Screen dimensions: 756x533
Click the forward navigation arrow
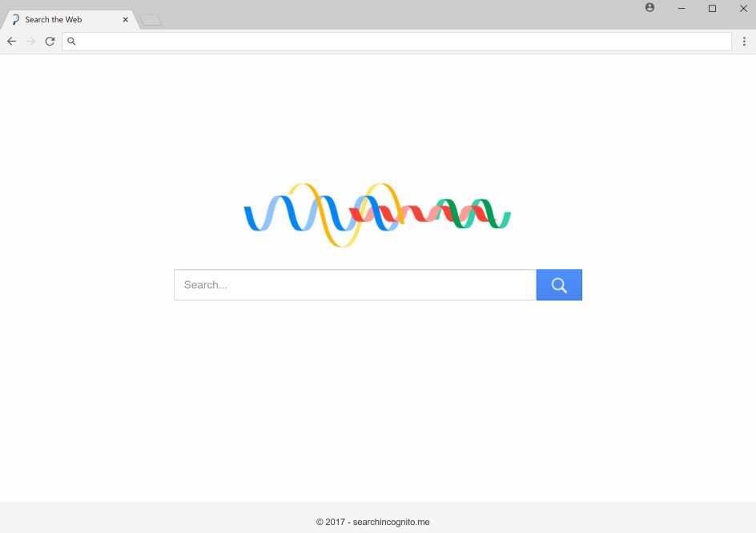point(30,41)
